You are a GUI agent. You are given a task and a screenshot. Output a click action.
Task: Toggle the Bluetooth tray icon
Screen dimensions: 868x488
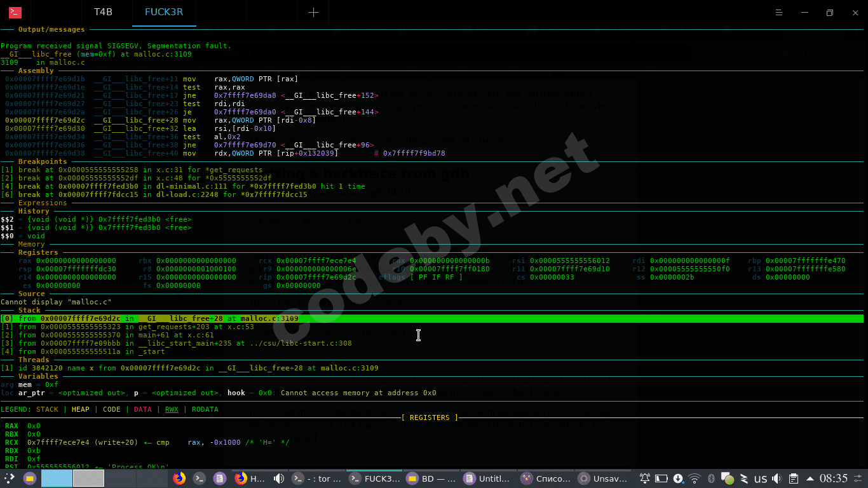[712, 478]
